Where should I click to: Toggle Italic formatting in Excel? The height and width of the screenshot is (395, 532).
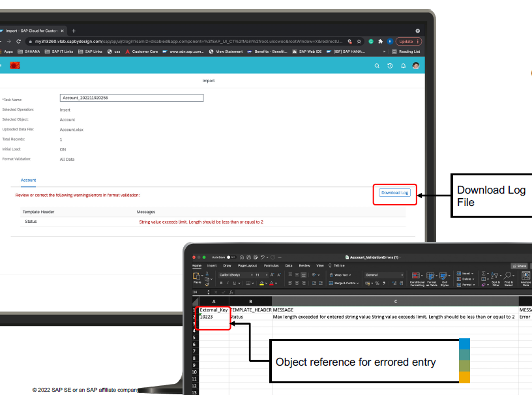[x=228, y=283]
